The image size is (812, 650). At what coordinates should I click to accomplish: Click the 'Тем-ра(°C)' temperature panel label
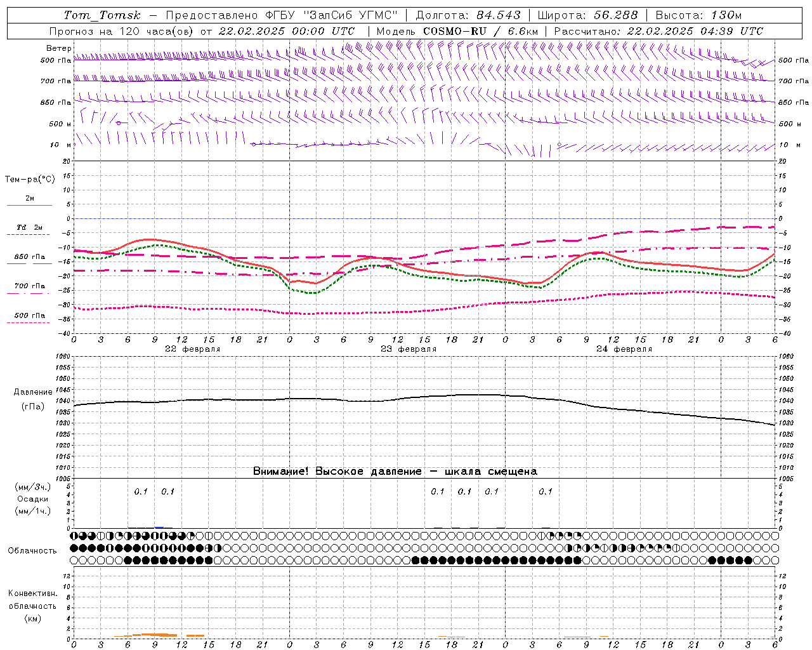click(30, 180)
